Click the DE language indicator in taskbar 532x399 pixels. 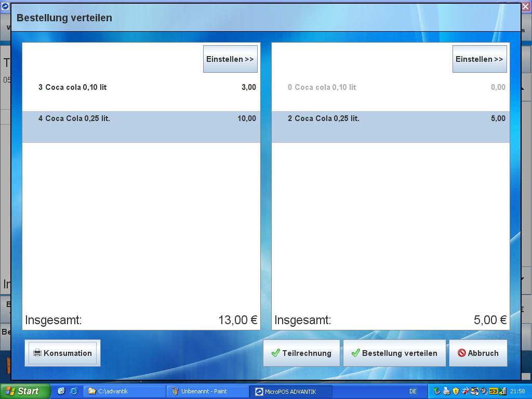(x=413, y=391)
